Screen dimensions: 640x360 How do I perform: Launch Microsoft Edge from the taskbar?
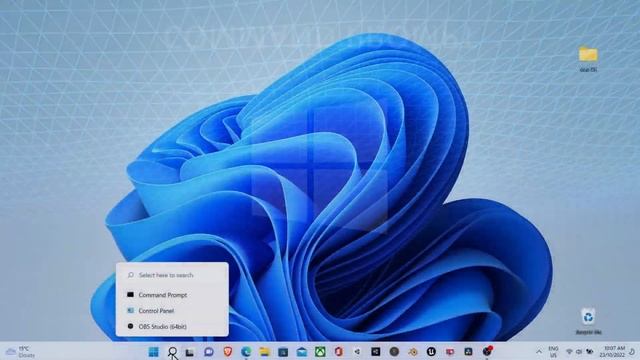246,351
